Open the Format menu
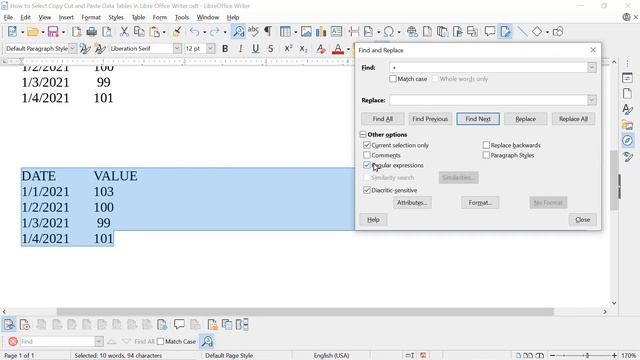Image resolution: width=640 pixels, height=360 pixels. pyautogui.click(x=91, y=17)
